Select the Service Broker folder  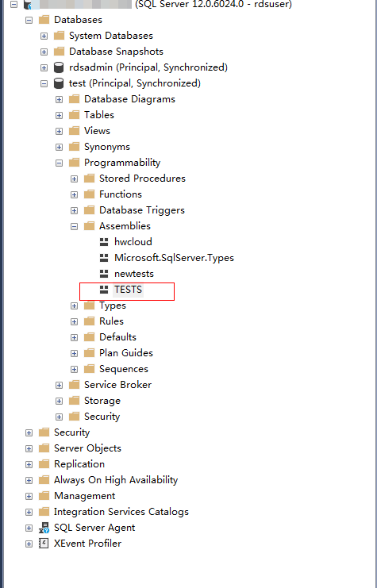[117, 385]
